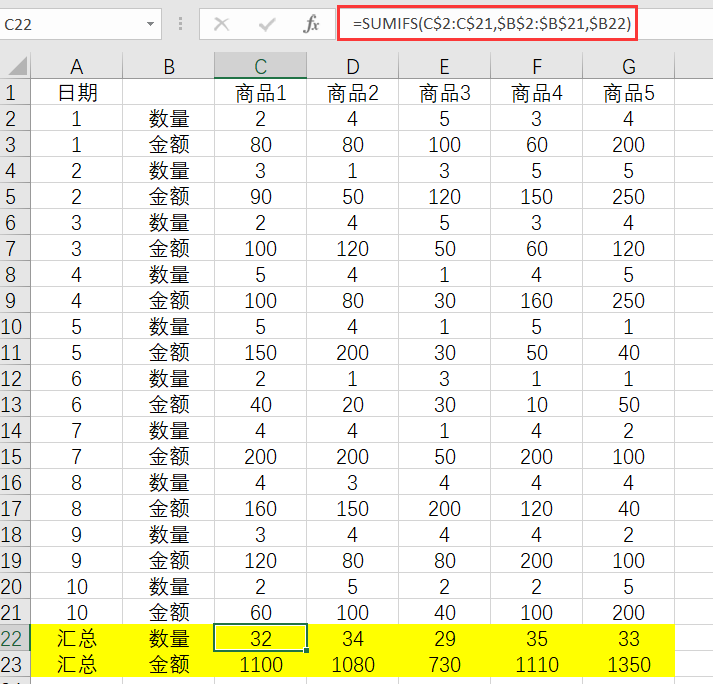Click the 商品3 header cell

tap(445, 93)
